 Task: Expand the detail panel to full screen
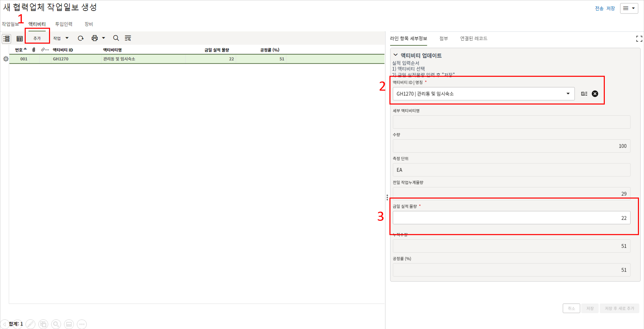coord(639,39)
